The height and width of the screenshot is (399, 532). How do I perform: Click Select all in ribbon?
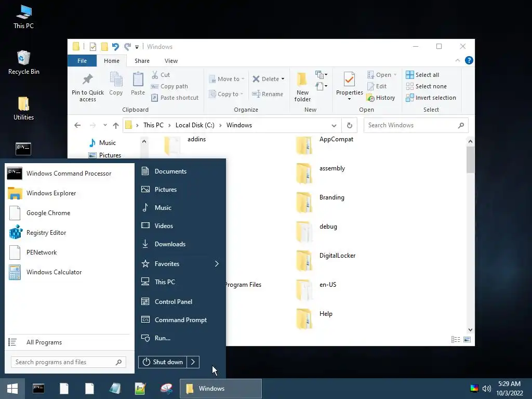[422, 75]
